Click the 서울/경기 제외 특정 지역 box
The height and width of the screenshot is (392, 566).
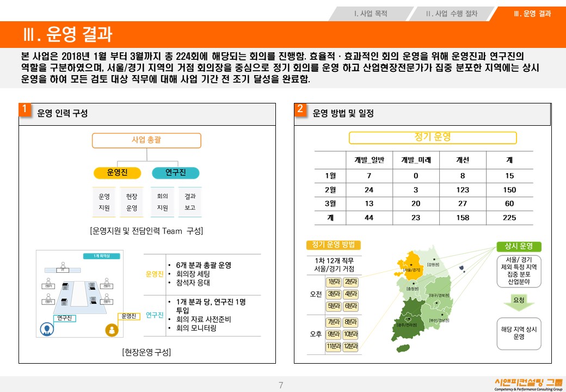(519, 271)
